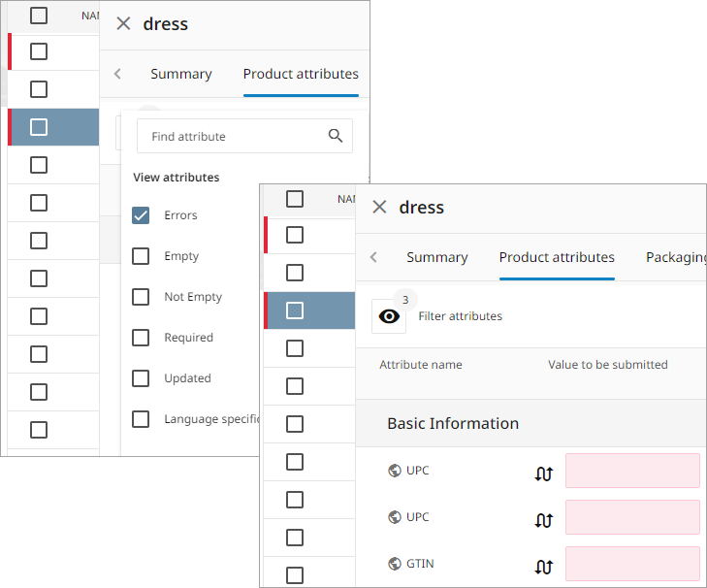
Task: Click the globe icon next to GTIN
Action: pyautogui.click(x=395, y=564)
